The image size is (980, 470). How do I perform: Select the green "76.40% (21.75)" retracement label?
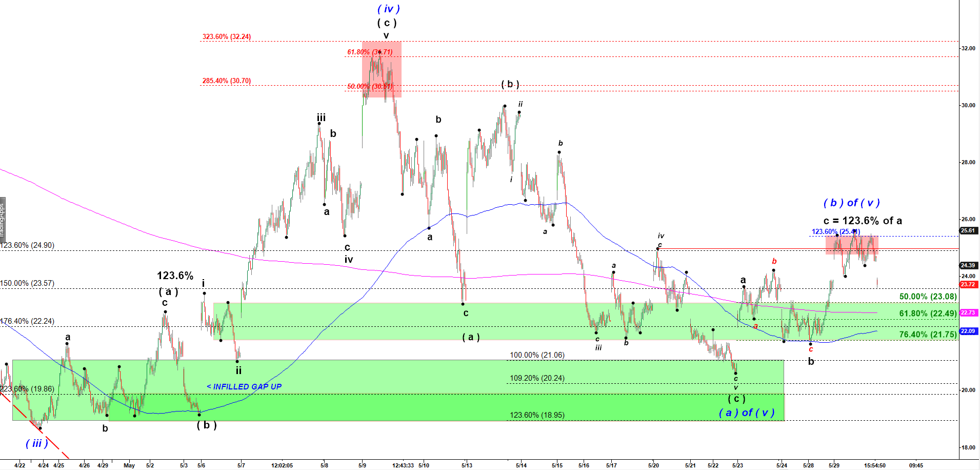(x=928, y=335)
